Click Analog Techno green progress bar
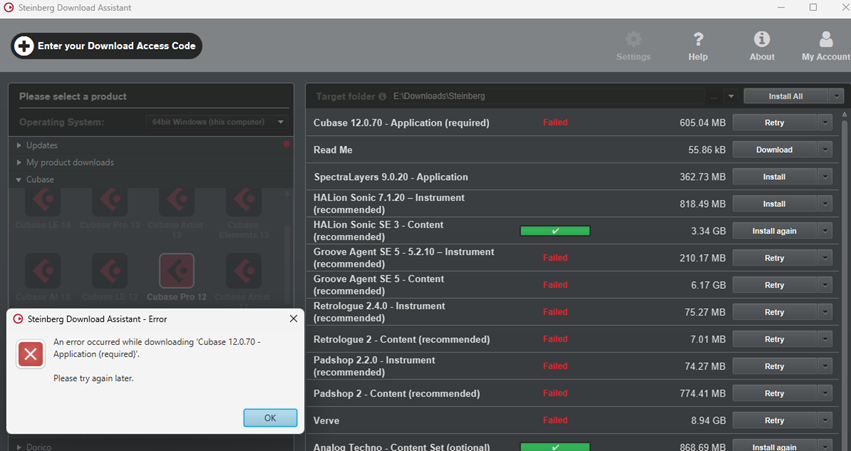This screenshot has height=451, width=851. (555, 447)
